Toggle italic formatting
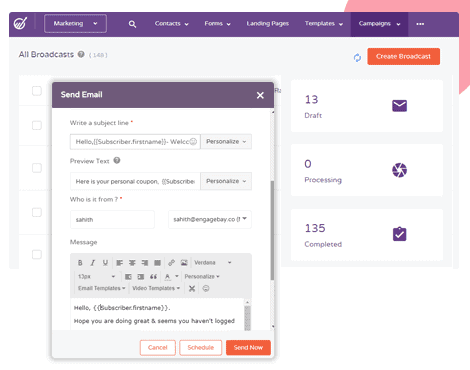Screen dimensions: 470x370 [x=93, y=263]
